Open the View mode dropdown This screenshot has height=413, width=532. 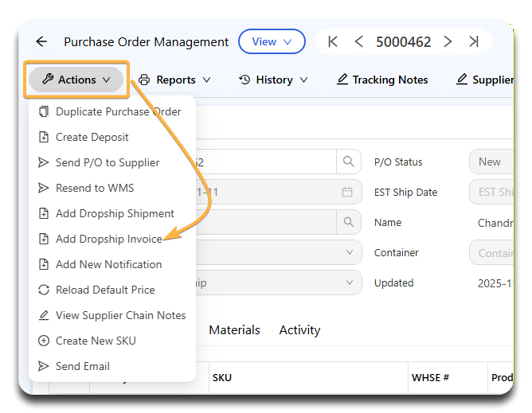click(x=271, y=42)
